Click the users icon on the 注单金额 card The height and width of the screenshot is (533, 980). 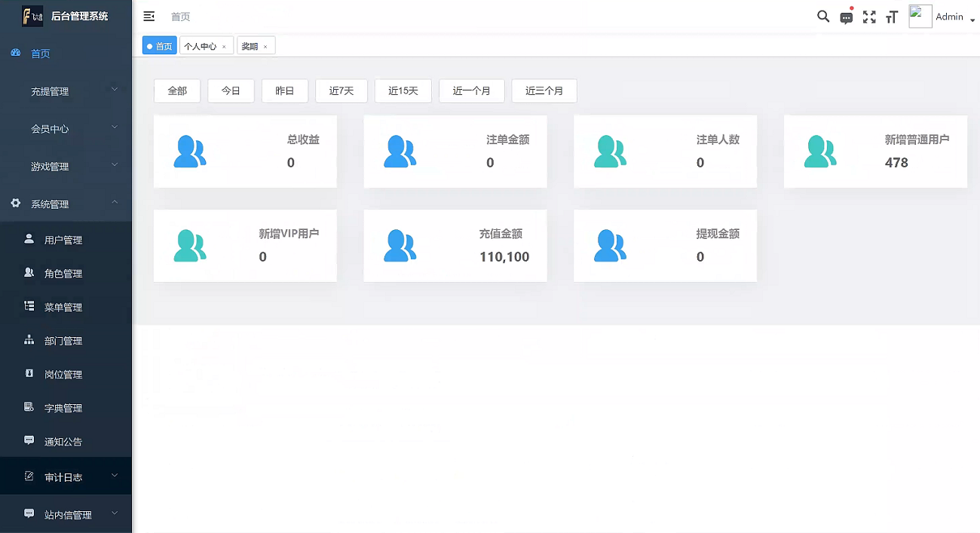pos(400,152)
